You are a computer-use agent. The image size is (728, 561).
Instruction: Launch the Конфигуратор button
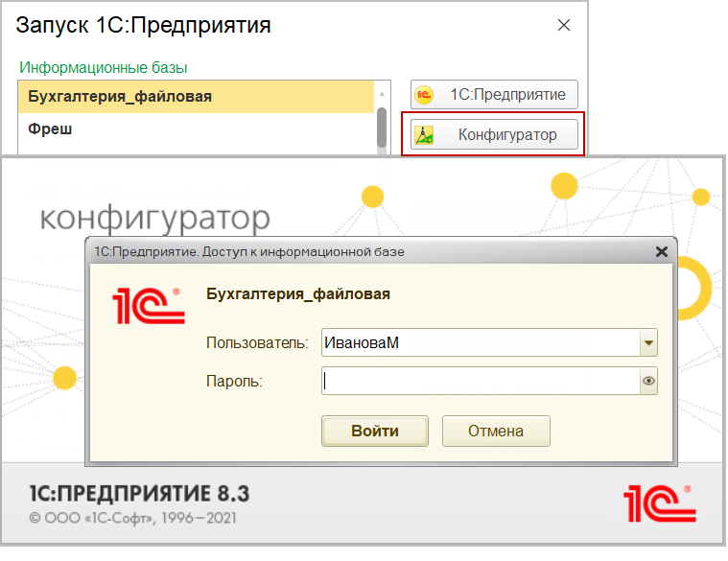click(x=494, y=134)
